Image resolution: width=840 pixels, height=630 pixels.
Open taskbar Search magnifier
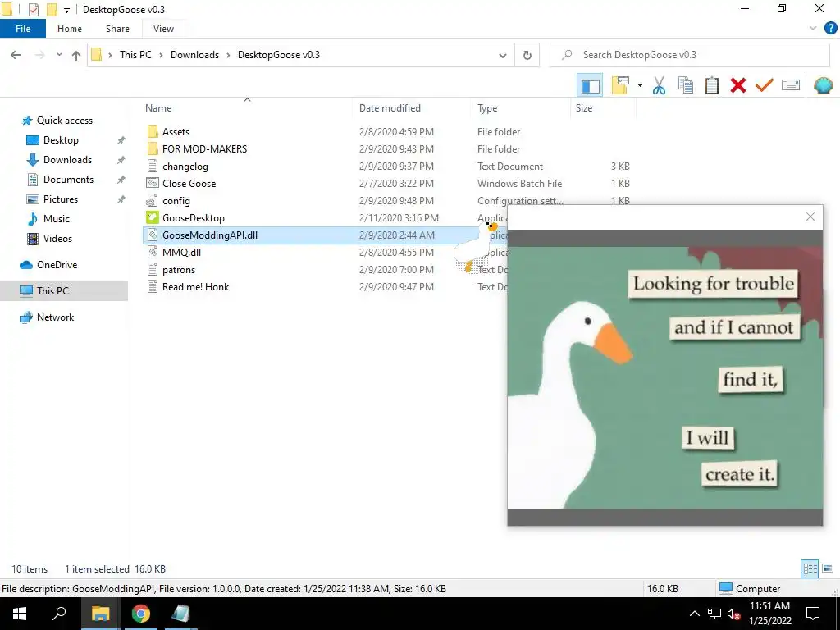(x=59, y=614)
